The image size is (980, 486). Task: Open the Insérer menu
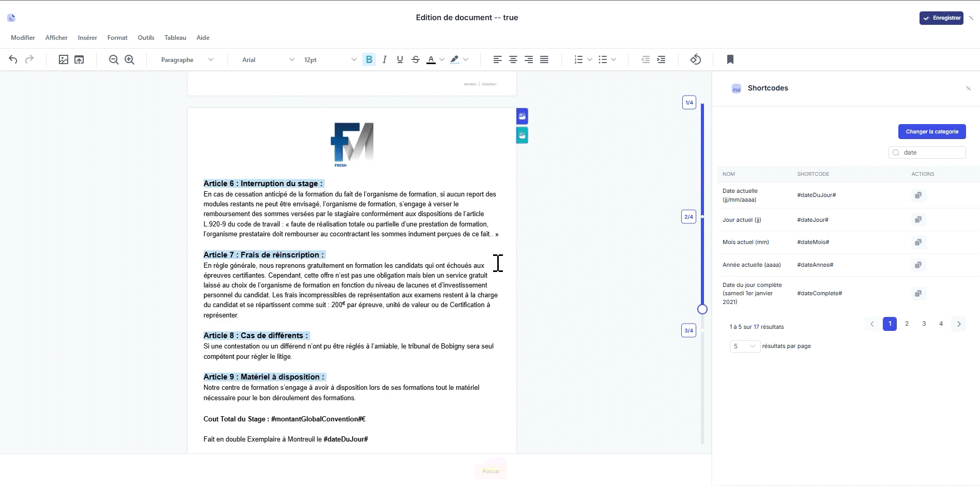pyautogui.click(x=87, y=38)
